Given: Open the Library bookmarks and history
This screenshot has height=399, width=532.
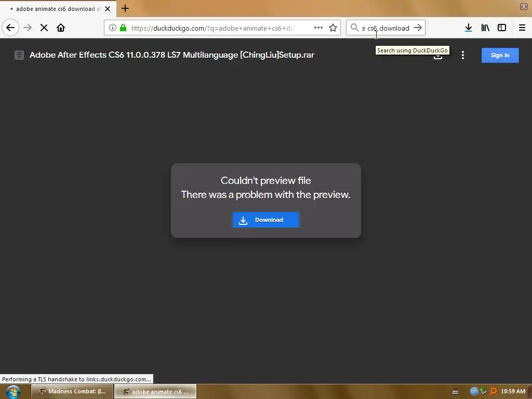Looking at the screenshot, I should click(x=485, y=28).
